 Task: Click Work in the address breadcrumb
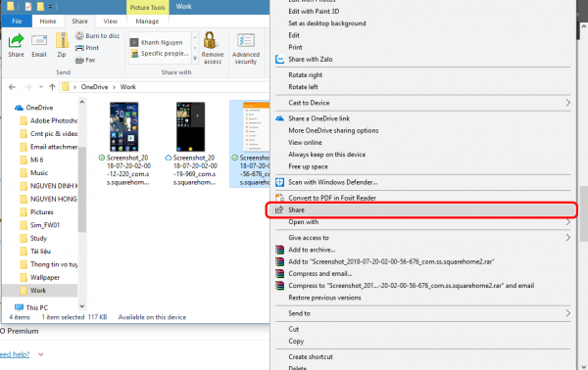[x=127, y=87]
